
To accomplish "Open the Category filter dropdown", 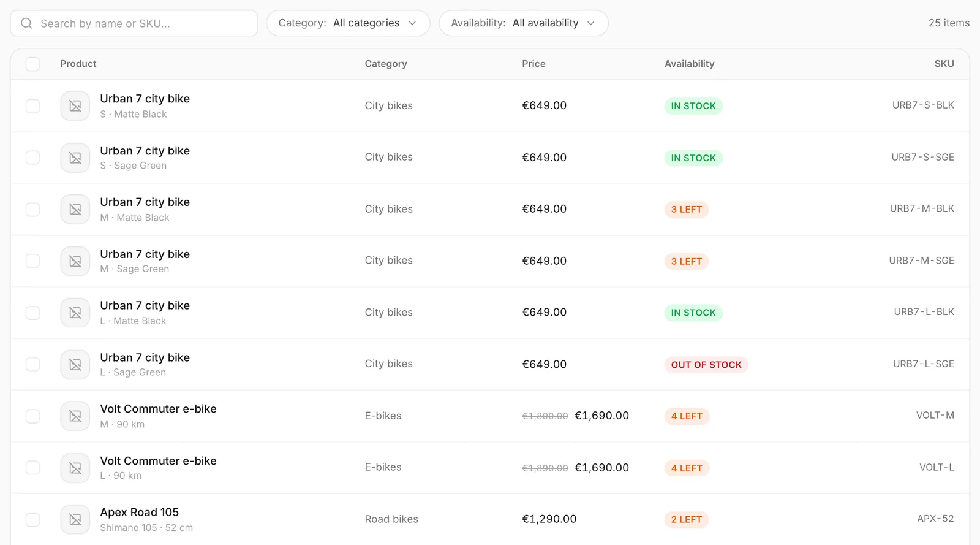I will click(348, 23).
